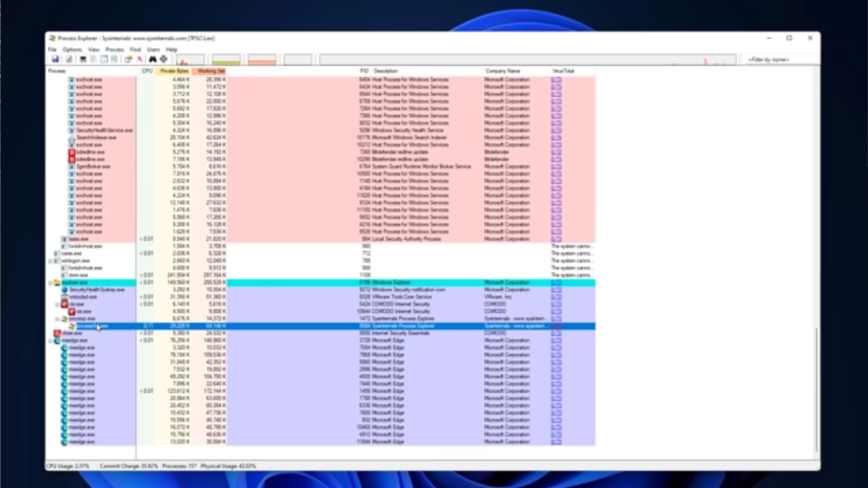Click the Properties toolbar icon
Viewport: 868px width, 488px height.
pos(128,59)
